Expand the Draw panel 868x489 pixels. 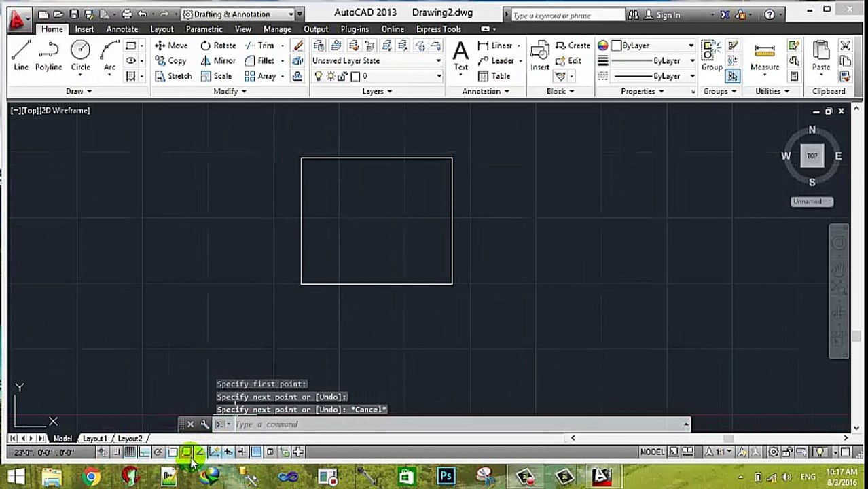tap(79, 92)
